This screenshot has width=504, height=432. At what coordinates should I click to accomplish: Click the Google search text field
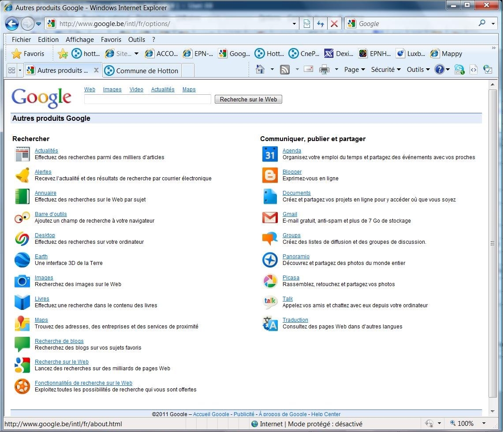coord(148,100)
